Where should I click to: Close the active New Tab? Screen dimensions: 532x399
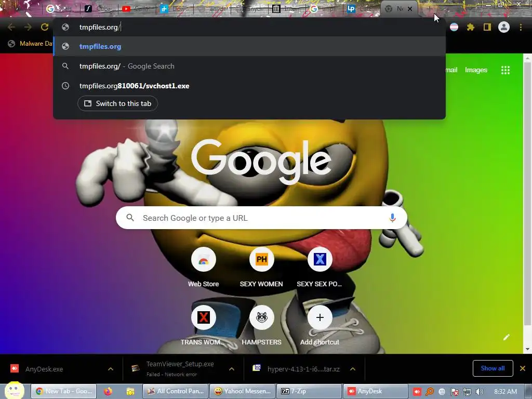[x=410, y=9]
